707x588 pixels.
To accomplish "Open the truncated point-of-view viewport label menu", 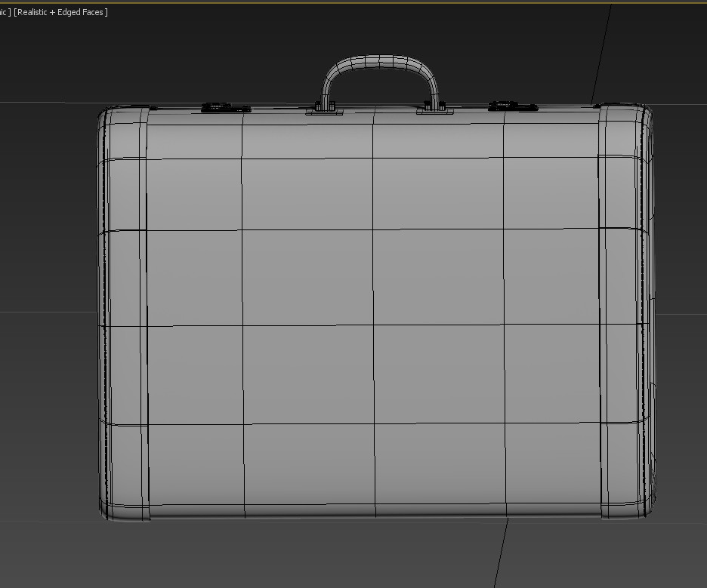I will tap(6, 12).
